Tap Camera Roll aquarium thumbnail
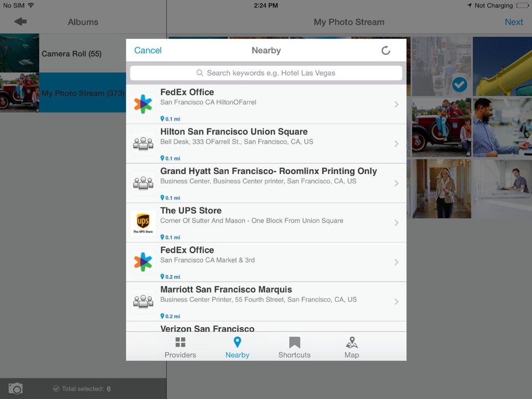Screen dimensions: 532x399 (19, 53)
